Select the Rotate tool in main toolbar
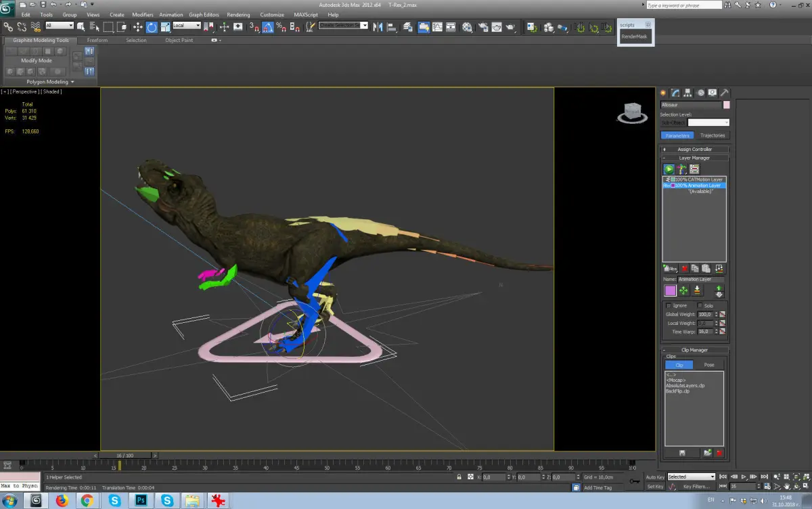Screen dimensions: 812x509 [152, 27]
